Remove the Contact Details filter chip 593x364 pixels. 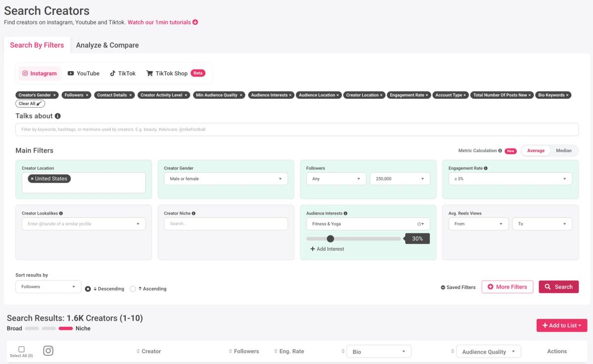(130, 95)
